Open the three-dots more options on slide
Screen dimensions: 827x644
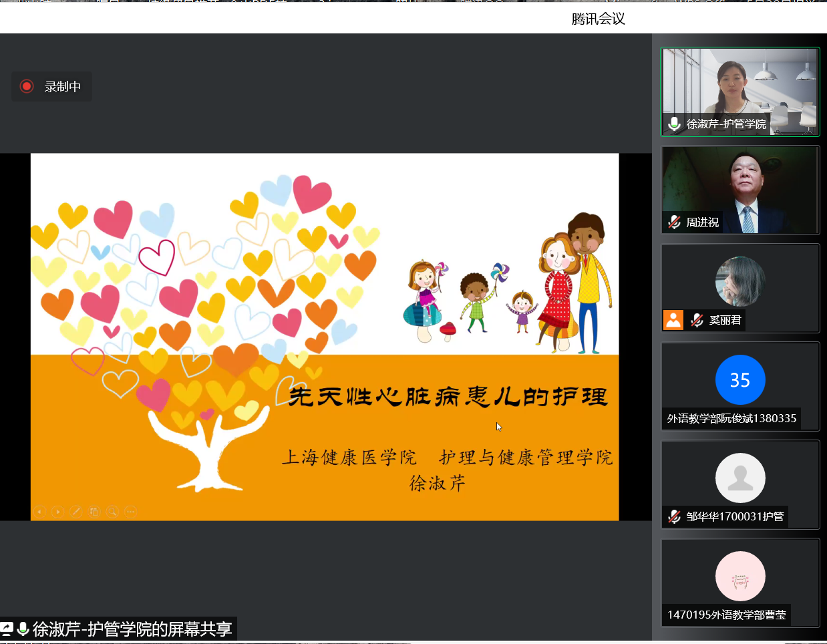(130, 512)
